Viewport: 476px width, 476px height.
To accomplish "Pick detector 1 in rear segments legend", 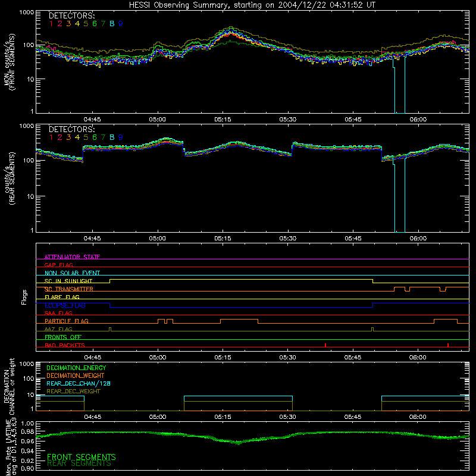I will (x=51, y=137).
